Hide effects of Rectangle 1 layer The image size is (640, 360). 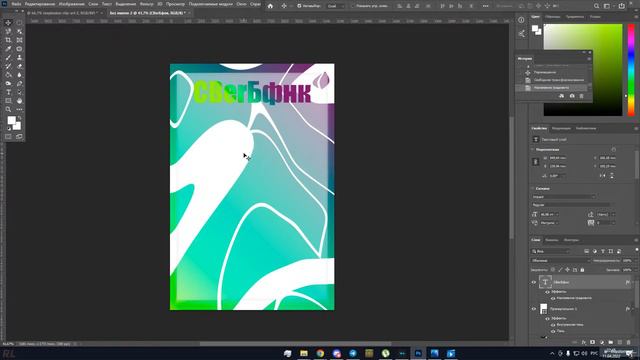[x=547, y=318]
